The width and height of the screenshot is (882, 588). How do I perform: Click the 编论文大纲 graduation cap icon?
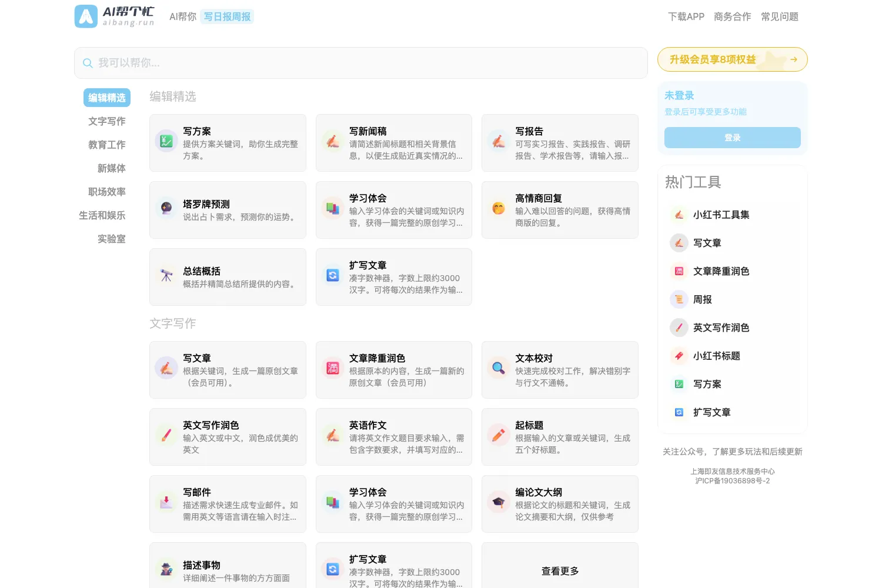click(499, 502)
